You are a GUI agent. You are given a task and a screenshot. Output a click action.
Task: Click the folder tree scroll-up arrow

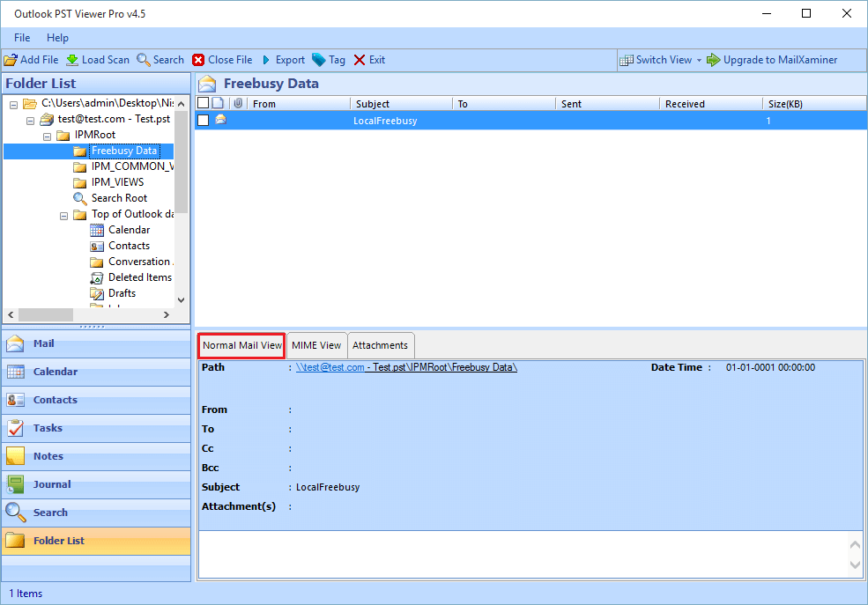(181, 103)
